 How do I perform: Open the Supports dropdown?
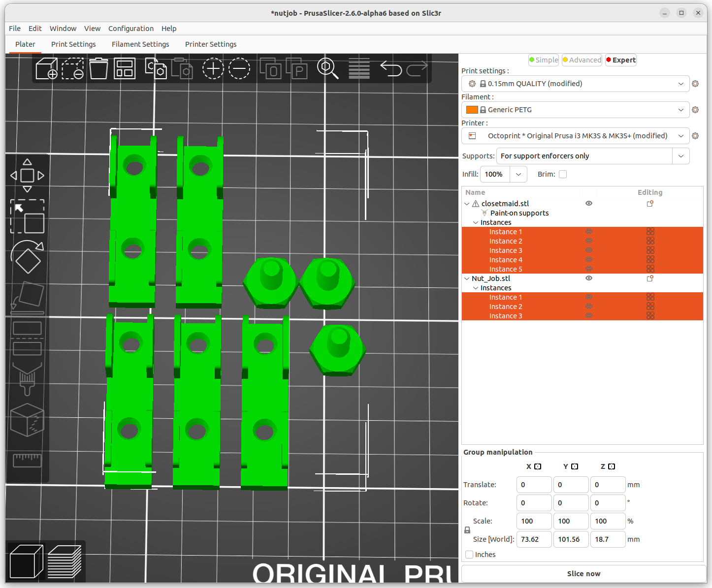681,156
